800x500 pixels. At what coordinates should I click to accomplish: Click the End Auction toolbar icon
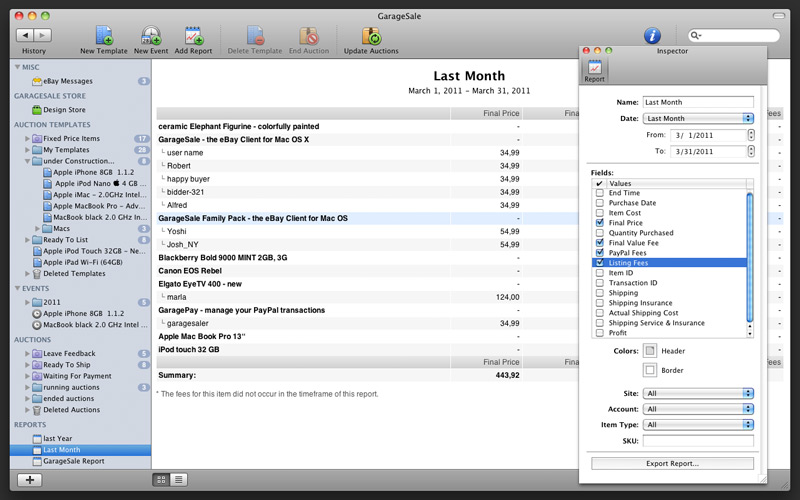coord(309,36)
